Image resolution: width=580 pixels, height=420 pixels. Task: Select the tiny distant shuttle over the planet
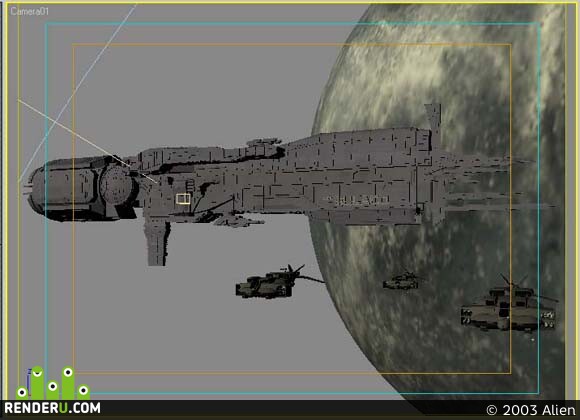coord(401,281)
